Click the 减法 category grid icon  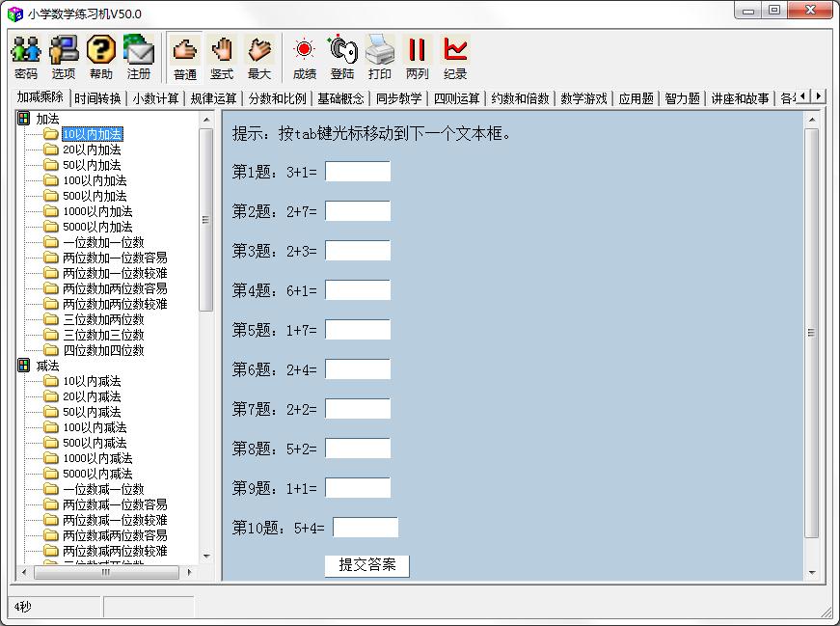(x=23, y=365)
